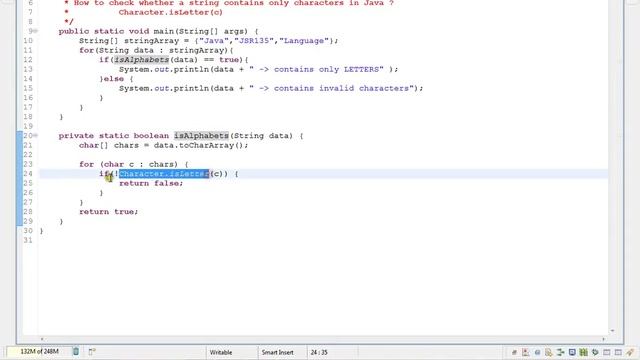The image size is (640, 360).
Task: Click the "Java" string literal on line 10
Action: pyautogui.click(x=214, y=41)
